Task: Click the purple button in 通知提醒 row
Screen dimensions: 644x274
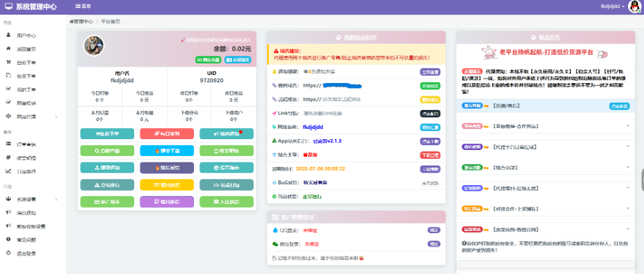Action: pos(430,72)
